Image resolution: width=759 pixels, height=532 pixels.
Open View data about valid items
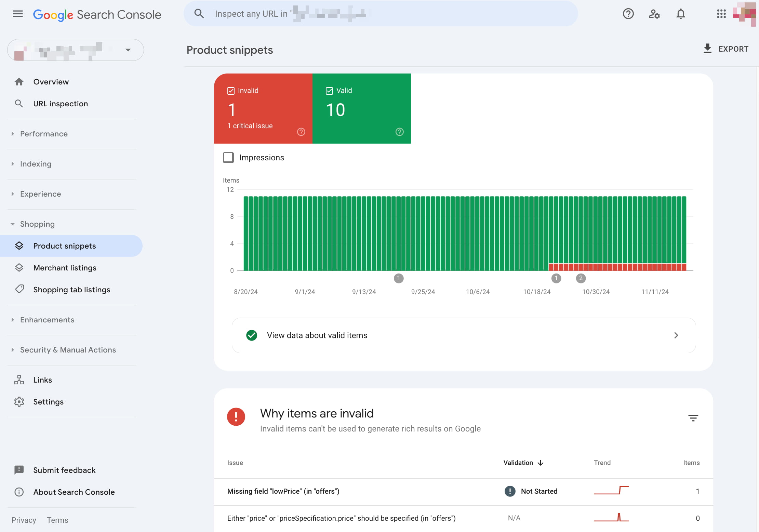[464, 335]
